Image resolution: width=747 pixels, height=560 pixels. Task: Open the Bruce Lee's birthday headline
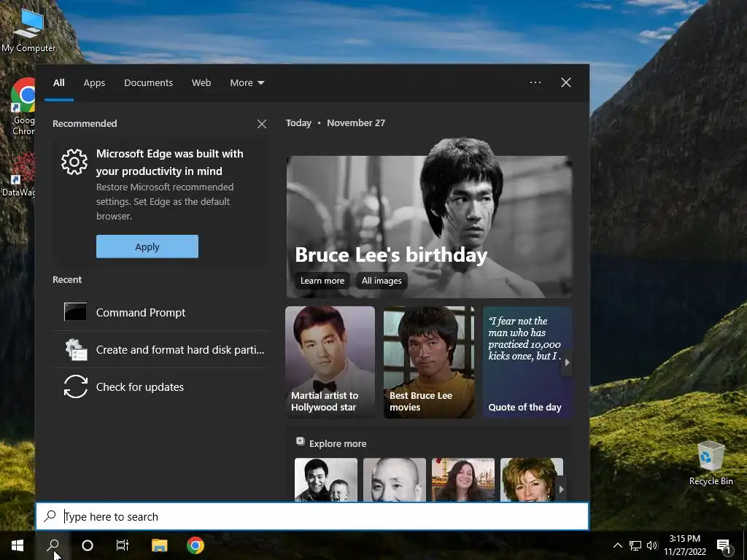coord(391,254)
